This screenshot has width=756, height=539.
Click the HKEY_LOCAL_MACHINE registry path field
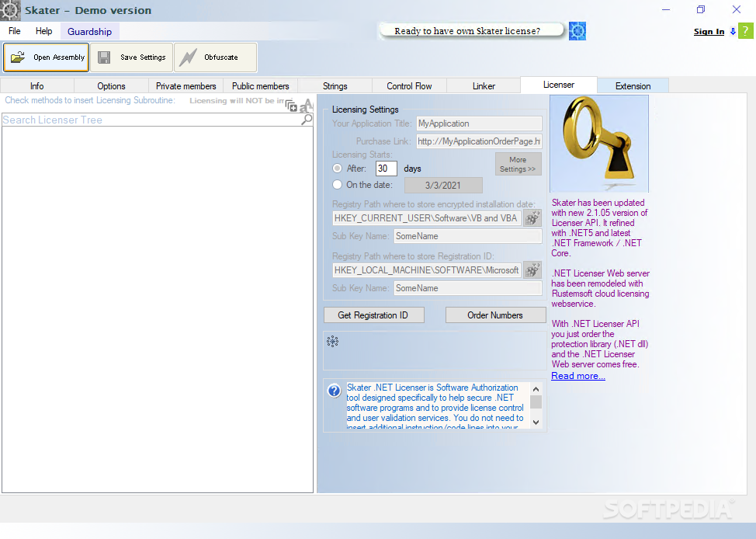click(427, 270)
